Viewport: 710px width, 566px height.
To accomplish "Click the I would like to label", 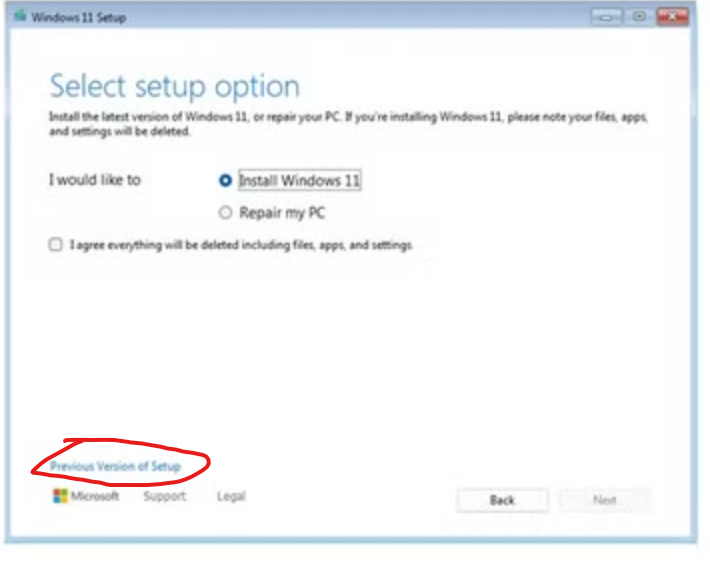I will 95,180.
